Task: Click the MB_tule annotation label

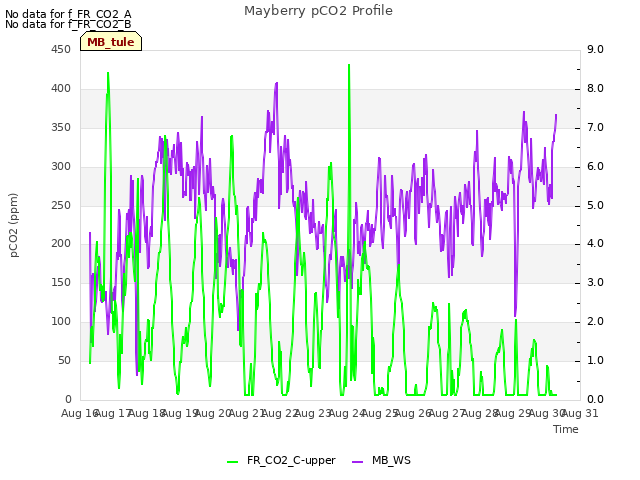Action: coord(111,42)
